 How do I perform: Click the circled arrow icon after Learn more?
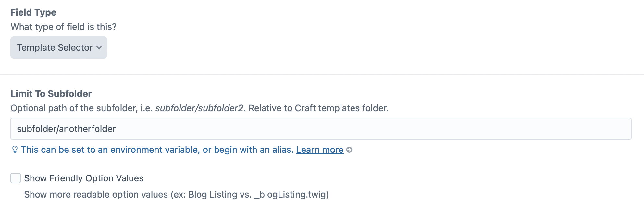click(x=349, y=150)
